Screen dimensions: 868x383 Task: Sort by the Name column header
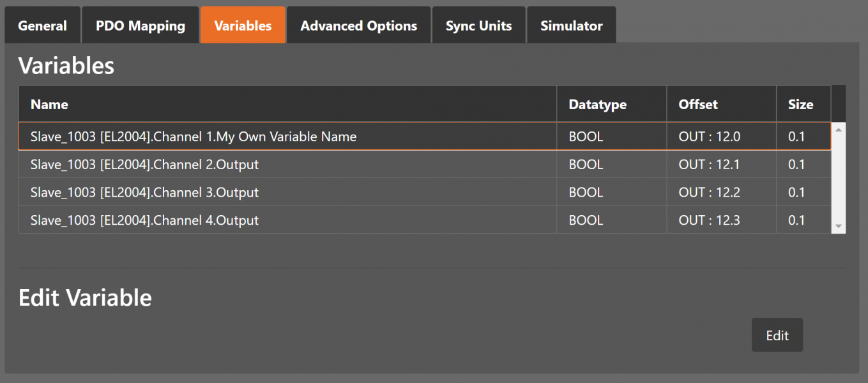(x=49, y=104)
